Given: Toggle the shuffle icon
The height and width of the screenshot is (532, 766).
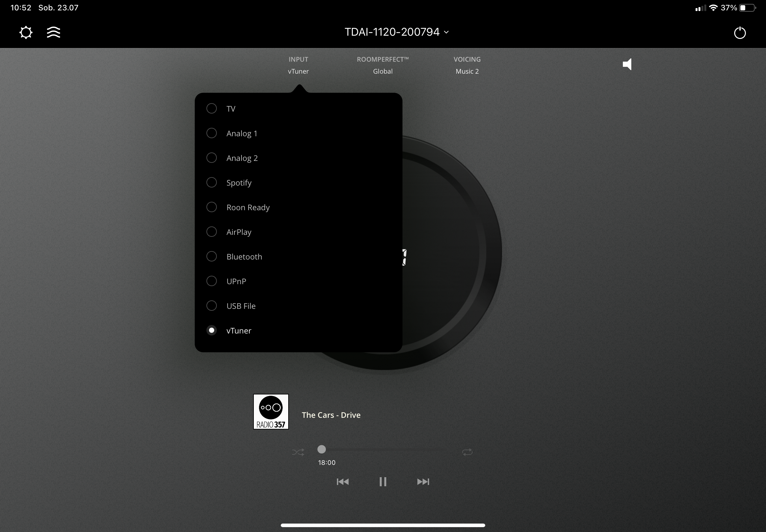Looking at the screenshot, I should click(x=298, y=452).
